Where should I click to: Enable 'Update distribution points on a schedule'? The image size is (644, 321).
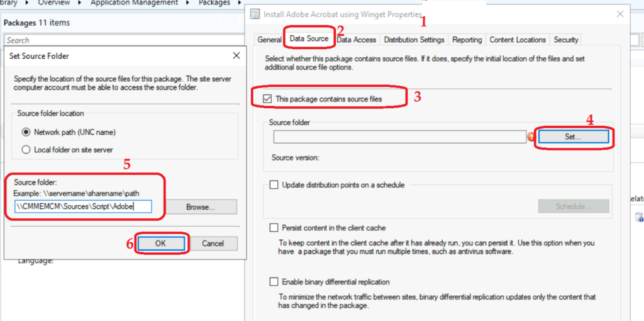tap(274, 185)
